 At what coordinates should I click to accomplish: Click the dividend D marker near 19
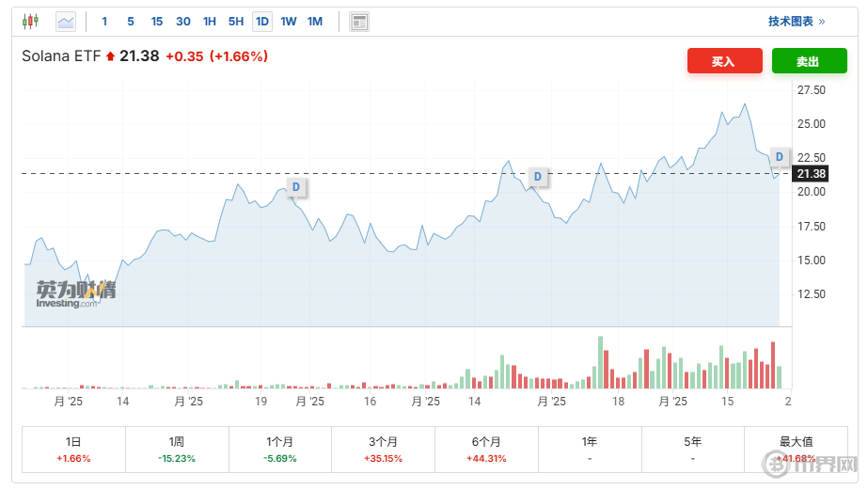point(296,186)
